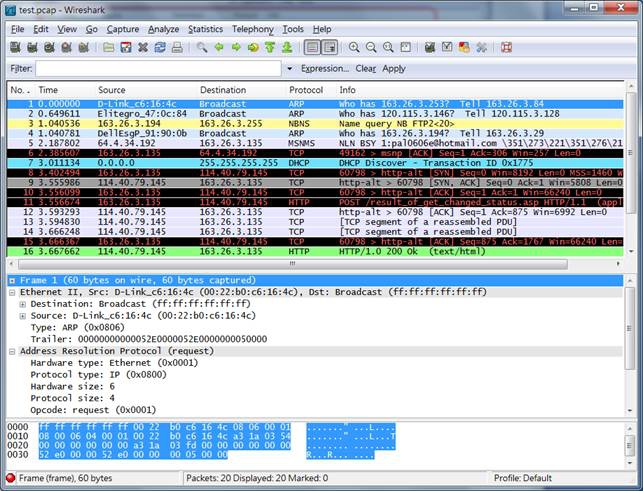Screen dimensions: 643x491
Task: Clear the display filter
Action: [x=366, y=69]
